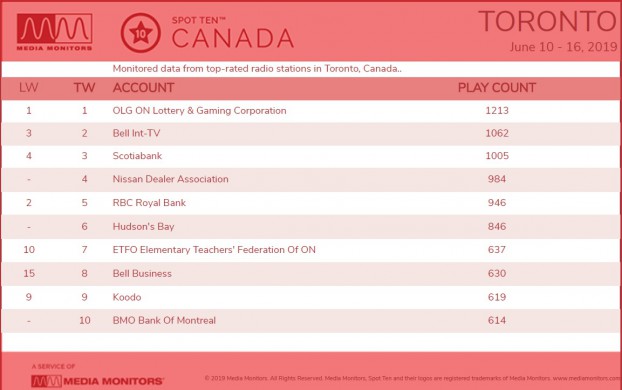Click the Koodo play count 619
The width and height of the screenshot is (622, 390).
click(x=497, y=297)
